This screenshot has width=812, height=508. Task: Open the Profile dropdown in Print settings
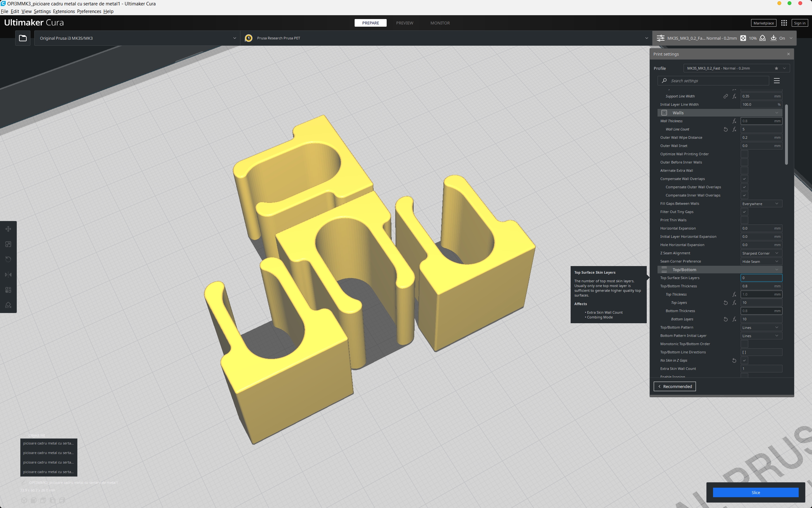(x=737, y=68)
